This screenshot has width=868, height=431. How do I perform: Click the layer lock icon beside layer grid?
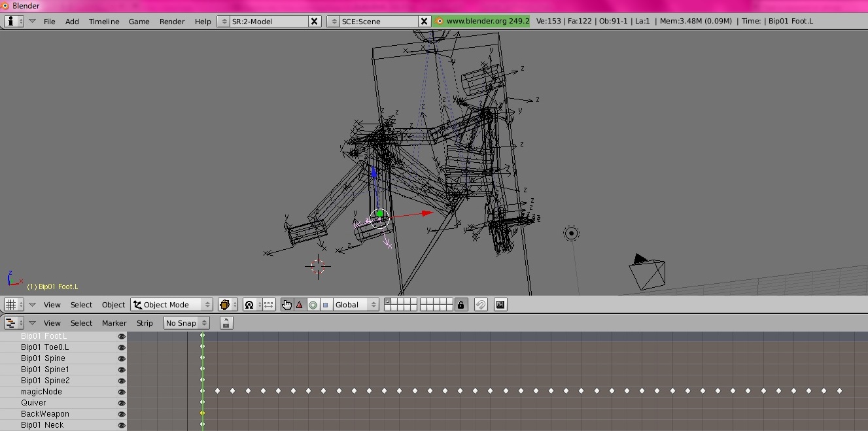pos(461,305)
